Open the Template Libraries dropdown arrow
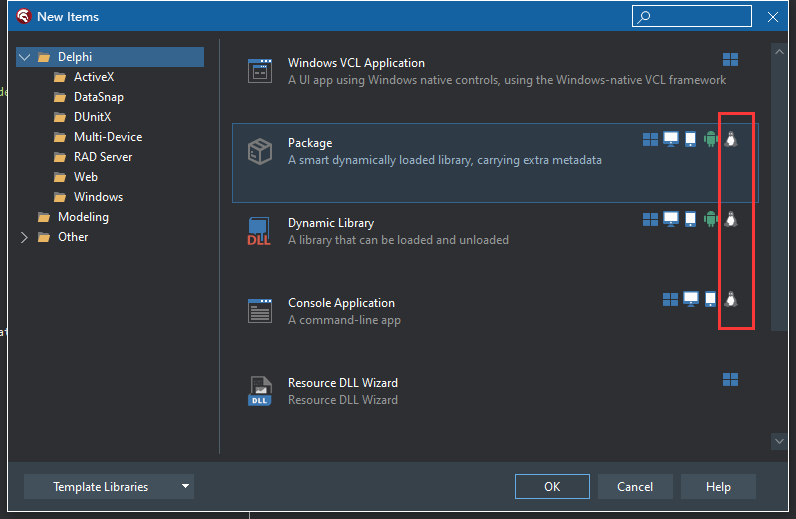The height and width of the screenshot is (519, 796). (185, 486)
